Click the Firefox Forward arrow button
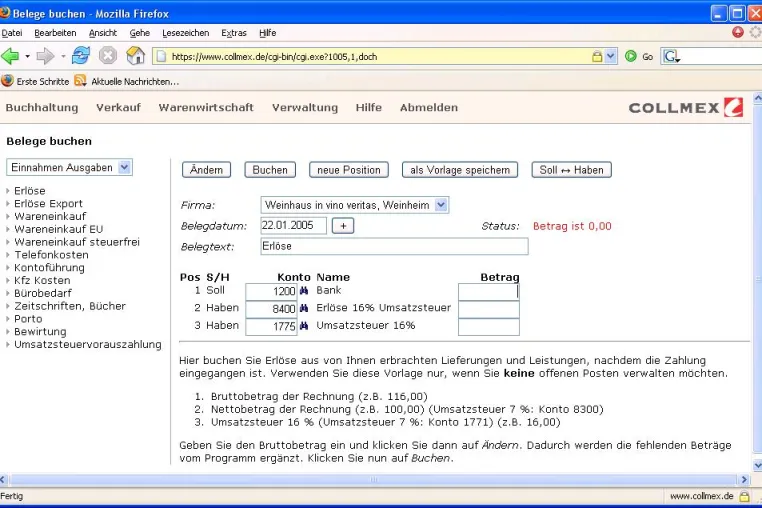762x508 pixels. (45, 56)
